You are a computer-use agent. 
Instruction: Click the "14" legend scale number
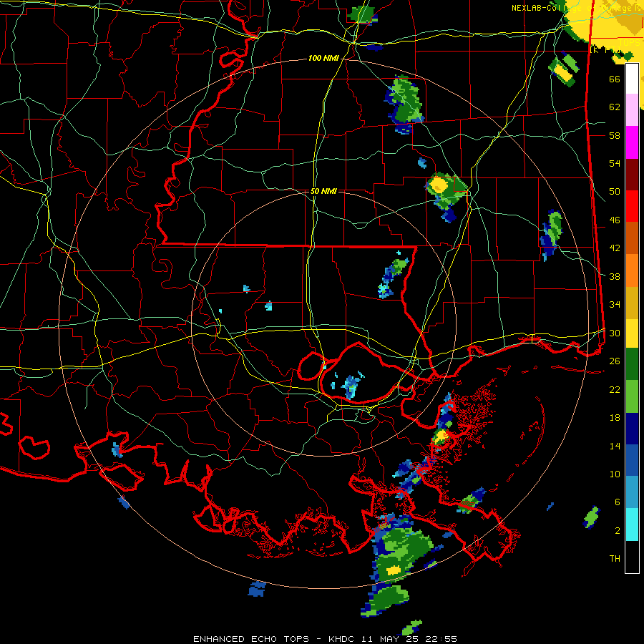(x=615, y=446)
